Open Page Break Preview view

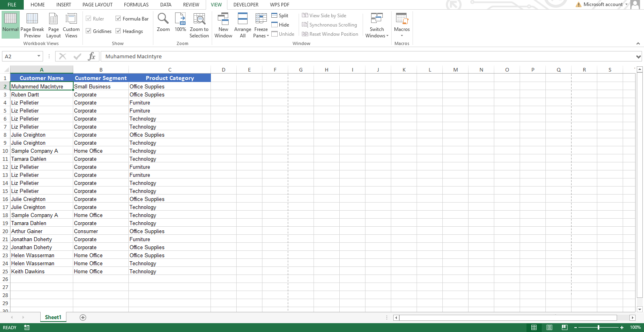[x=32, y=25]
